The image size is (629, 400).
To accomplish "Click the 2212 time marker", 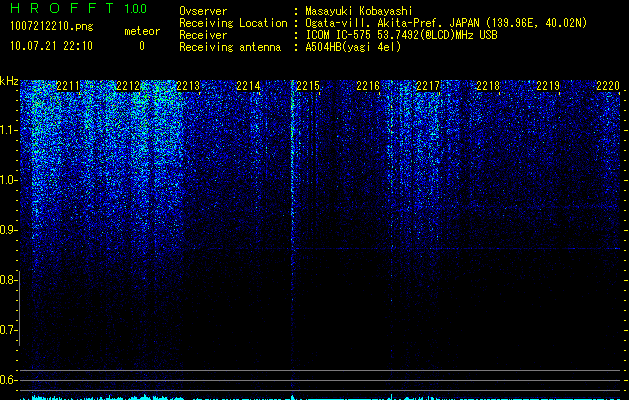I will [x=128, y=86].
